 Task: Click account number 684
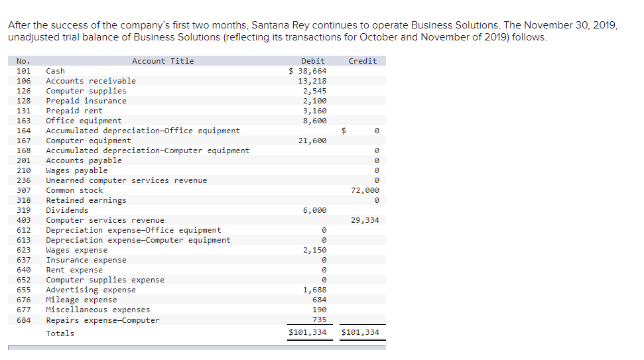(x=23, y=320)
